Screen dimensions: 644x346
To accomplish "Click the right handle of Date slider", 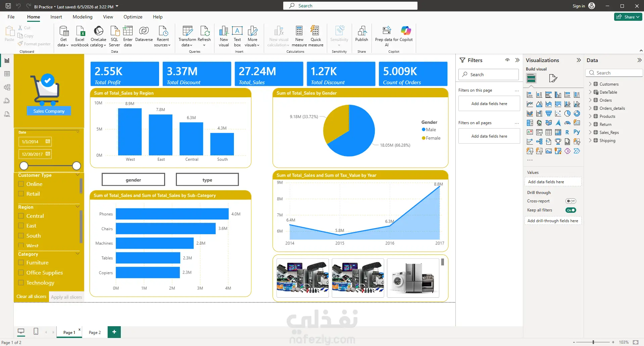I will click(77, 166).
